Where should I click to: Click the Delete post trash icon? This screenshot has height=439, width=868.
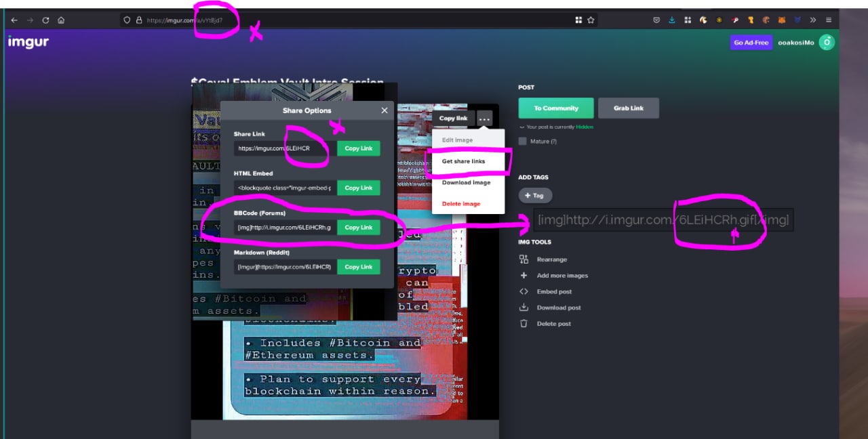pyautogui.click(x=524, y=324)
